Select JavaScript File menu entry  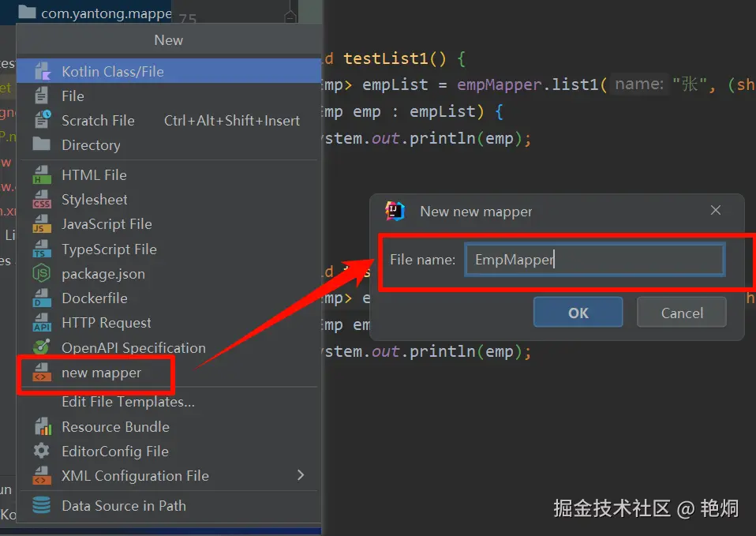coord(169,224)
